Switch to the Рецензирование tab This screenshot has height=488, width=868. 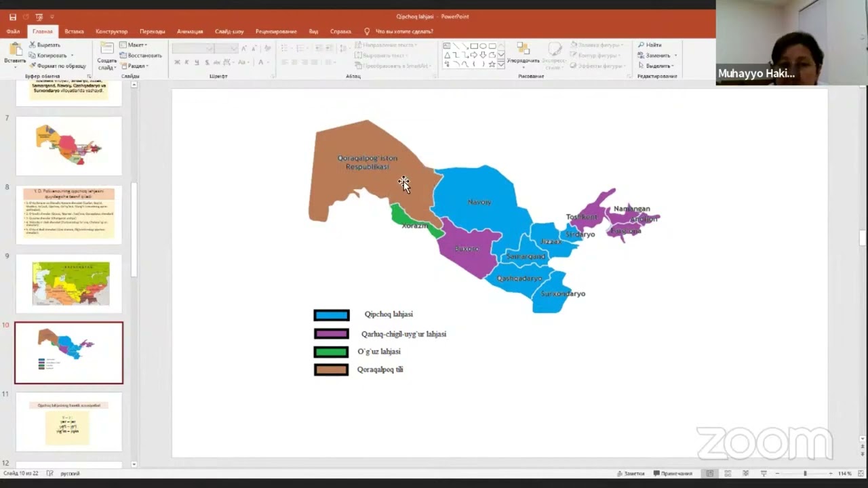click(276, 31)
